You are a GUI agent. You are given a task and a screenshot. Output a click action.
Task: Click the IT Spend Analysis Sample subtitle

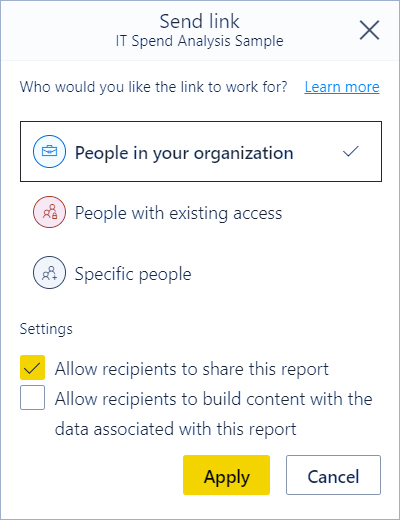[x=199, y=41]
